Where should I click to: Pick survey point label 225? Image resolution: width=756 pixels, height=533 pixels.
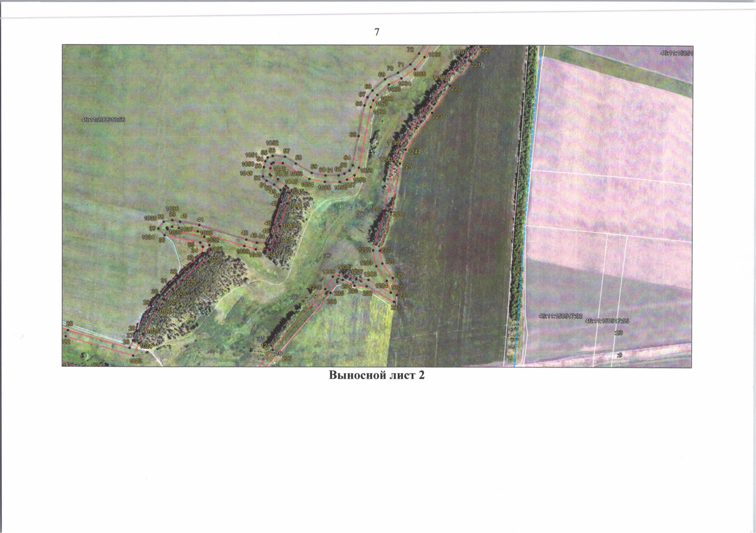coord(407,166)
